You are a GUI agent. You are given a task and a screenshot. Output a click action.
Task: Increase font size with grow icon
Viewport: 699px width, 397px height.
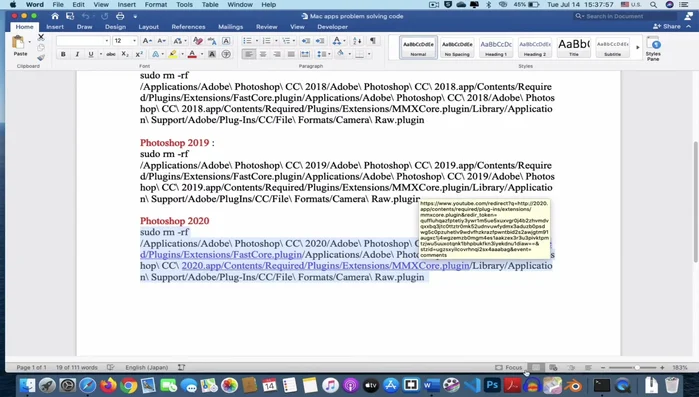(x=146, y=41)
